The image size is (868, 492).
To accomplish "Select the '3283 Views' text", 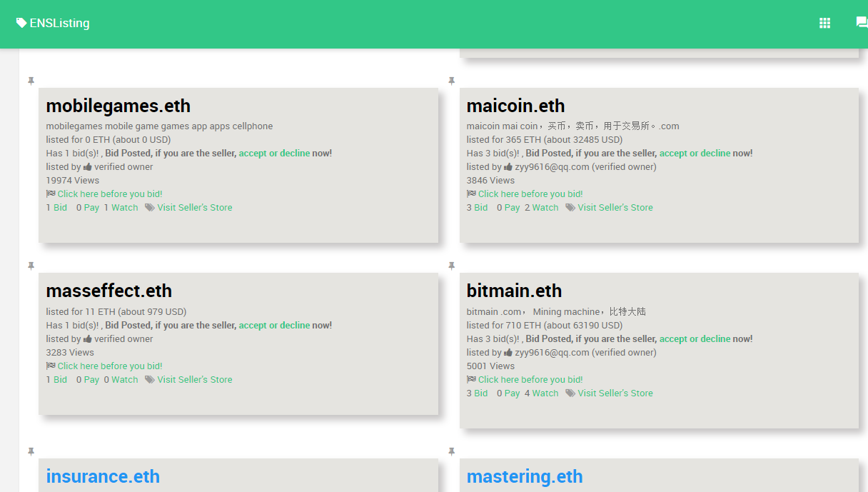I will coord(70,352).
